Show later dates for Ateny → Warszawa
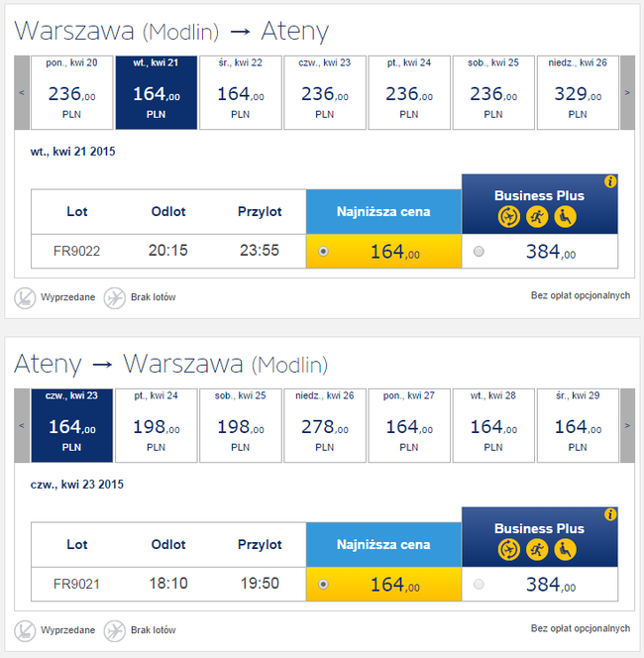Viewport: 644px width, 658px height. (626, 425)
